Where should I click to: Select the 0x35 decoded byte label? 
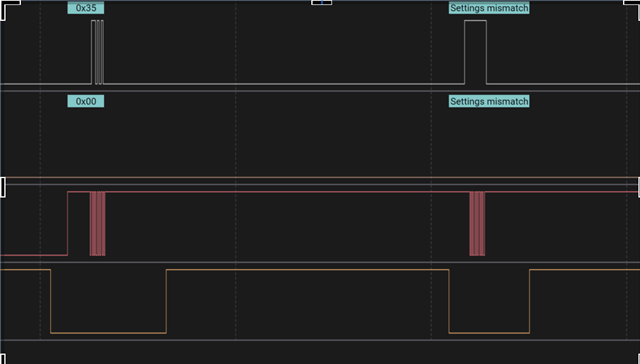tap(86, 8)
